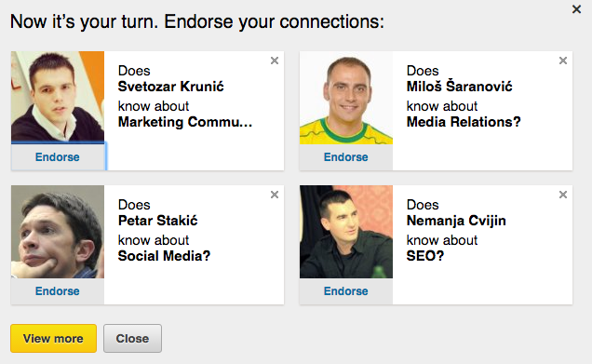This screenshot has height=364, width=592.
Task: Endorse Petar Stakić for Social Media
Action: coord(58,291)
